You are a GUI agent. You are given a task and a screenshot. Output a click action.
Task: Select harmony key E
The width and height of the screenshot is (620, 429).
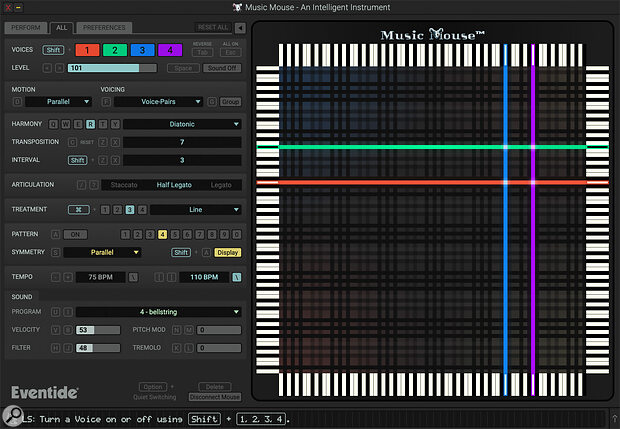pos(78,124)
